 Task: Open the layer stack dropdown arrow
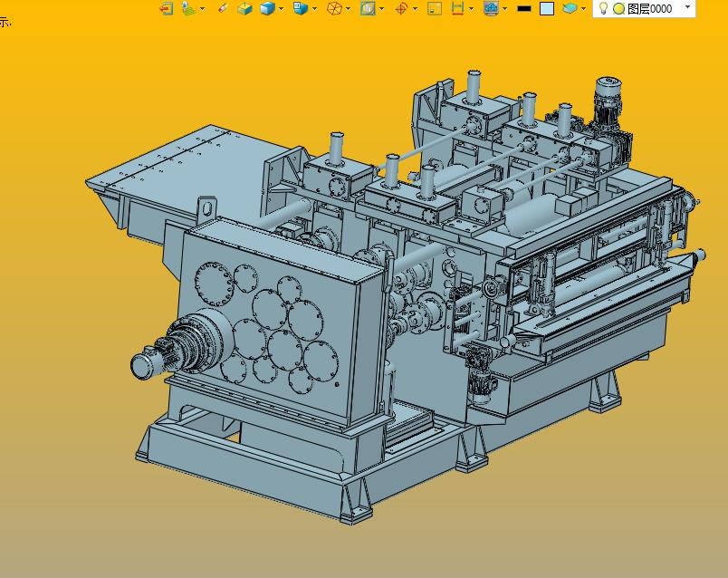[x=584, y=9]
